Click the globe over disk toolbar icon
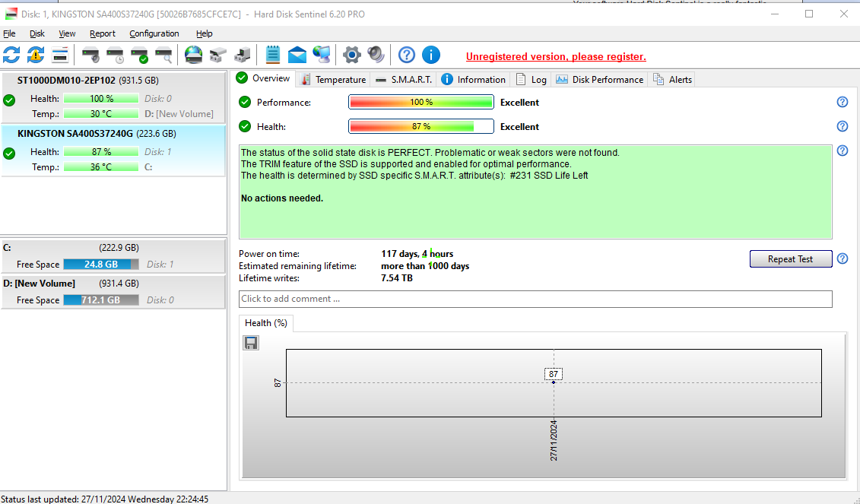The image size is (860, 504). click(x=194, y=55)
